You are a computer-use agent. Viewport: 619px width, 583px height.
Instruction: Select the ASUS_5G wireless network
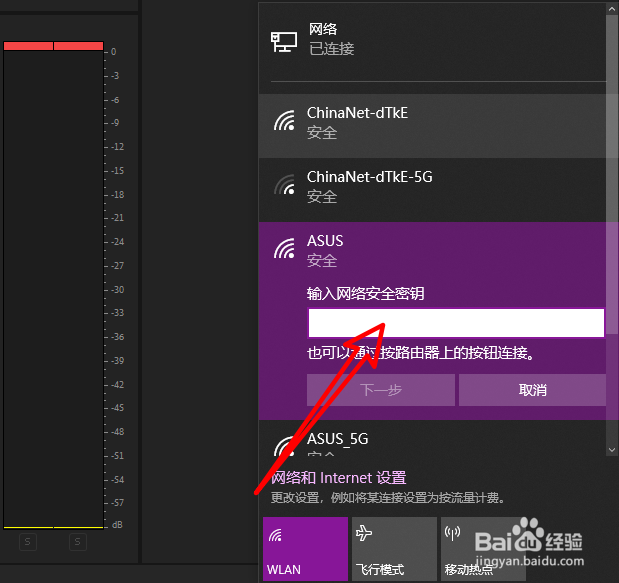pyautogui.click(x=432, y=440)
